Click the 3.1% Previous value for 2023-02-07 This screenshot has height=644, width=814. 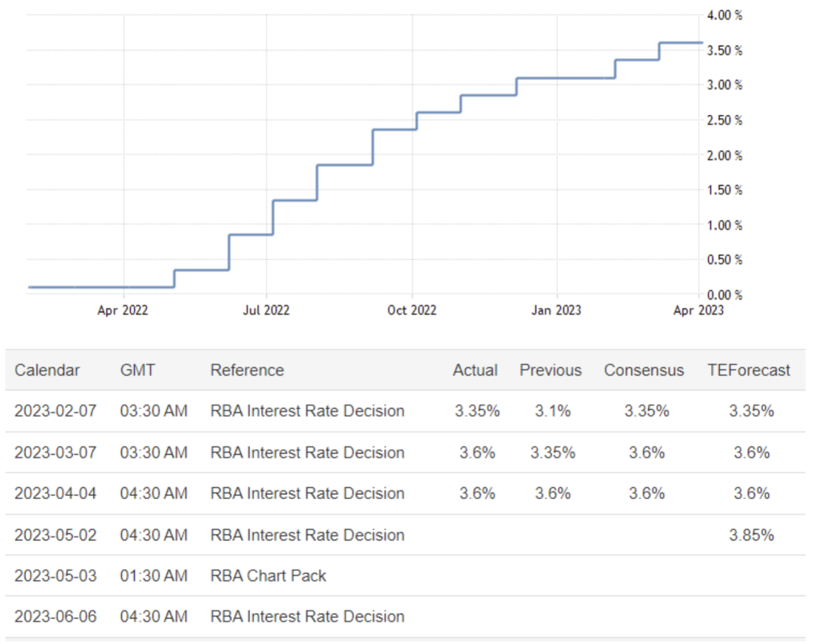click(x=552, y=411)
